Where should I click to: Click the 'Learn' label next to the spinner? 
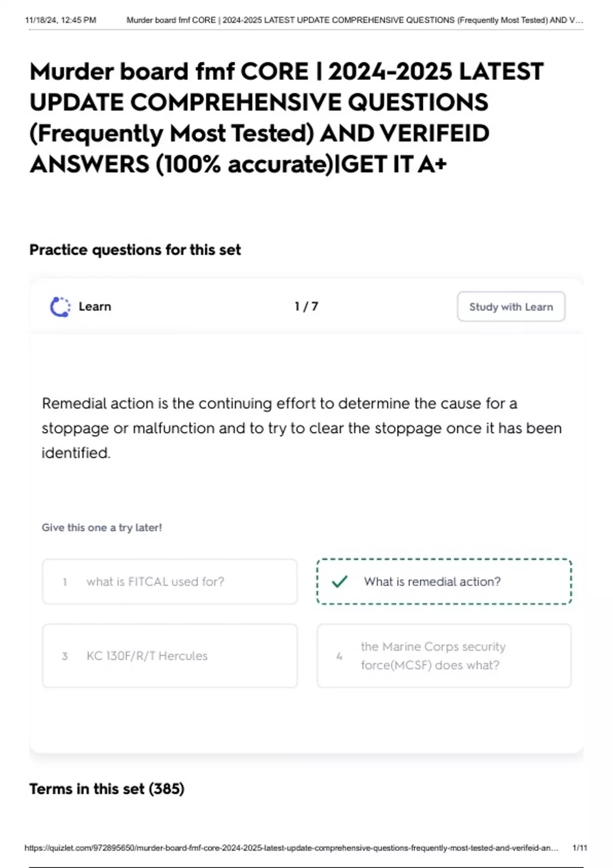95,306
